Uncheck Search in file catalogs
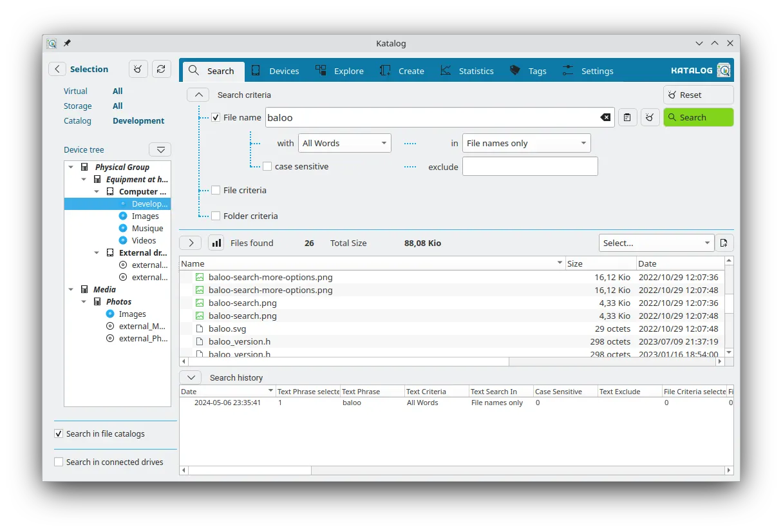The image size is (783, 532). pos(59,433)
